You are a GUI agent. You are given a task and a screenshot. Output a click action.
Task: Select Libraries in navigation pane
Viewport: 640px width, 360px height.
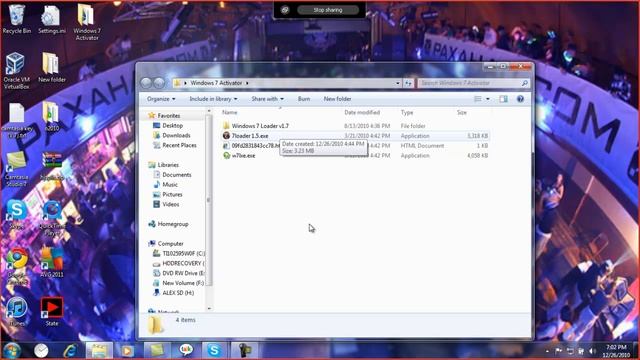click(x=168, y=165)
